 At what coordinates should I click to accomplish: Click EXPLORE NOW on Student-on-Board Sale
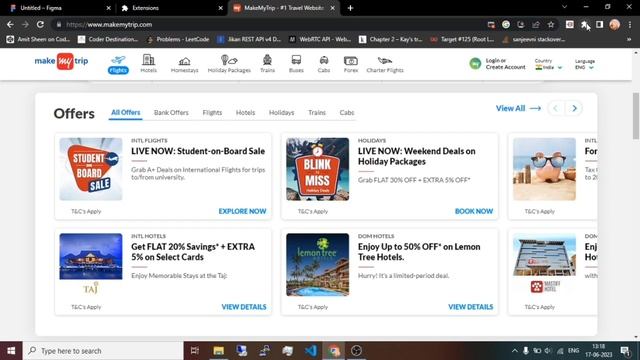[x=242, y=211]
